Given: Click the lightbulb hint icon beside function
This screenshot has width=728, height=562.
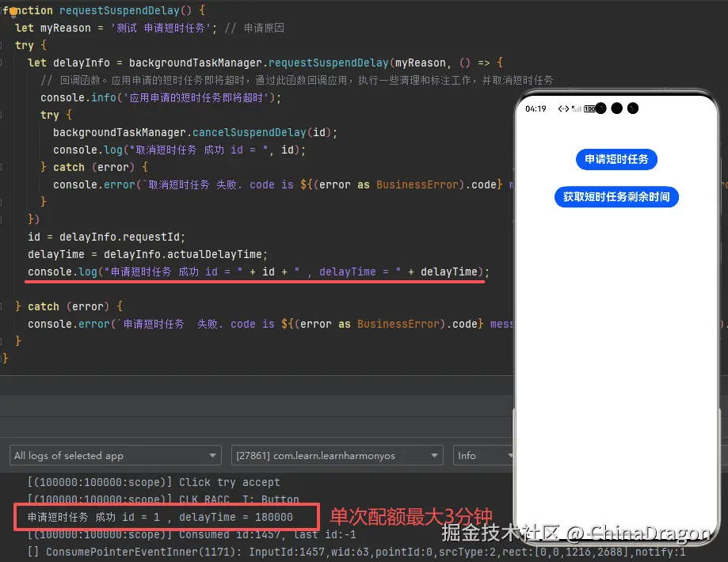Looking at the screenshot, I should click(13, 12).
